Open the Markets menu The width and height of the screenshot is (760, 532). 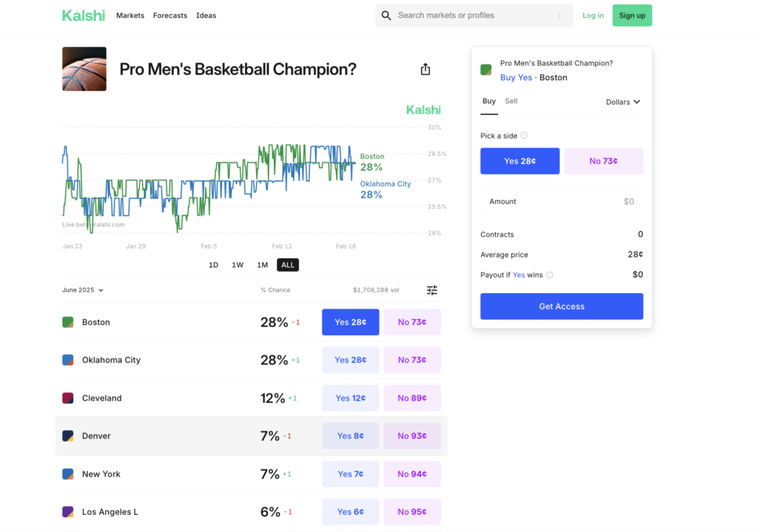[131, 16]
